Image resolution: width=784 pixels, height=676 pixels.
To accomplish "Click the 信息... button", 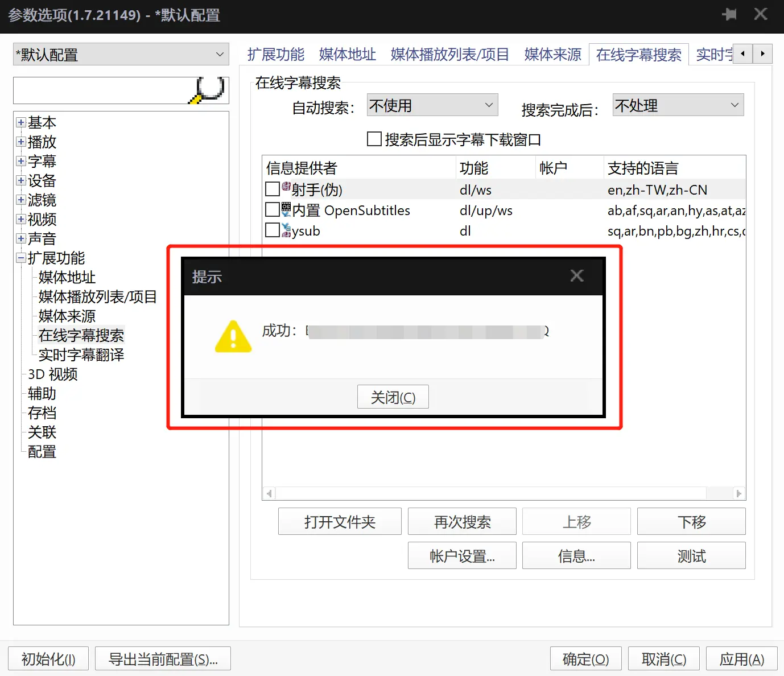I will (576, 555).
